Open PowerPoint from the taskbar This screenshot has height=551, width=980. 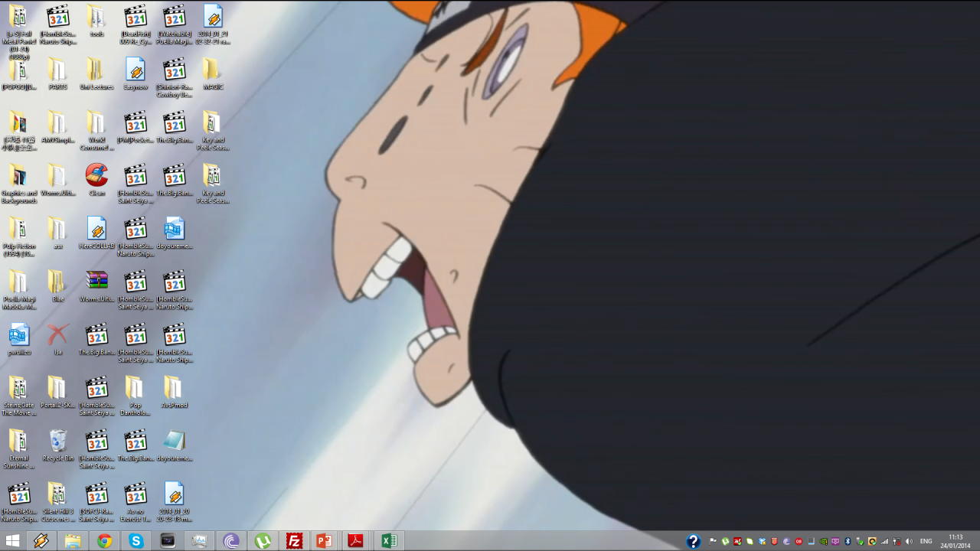[325, 541]
